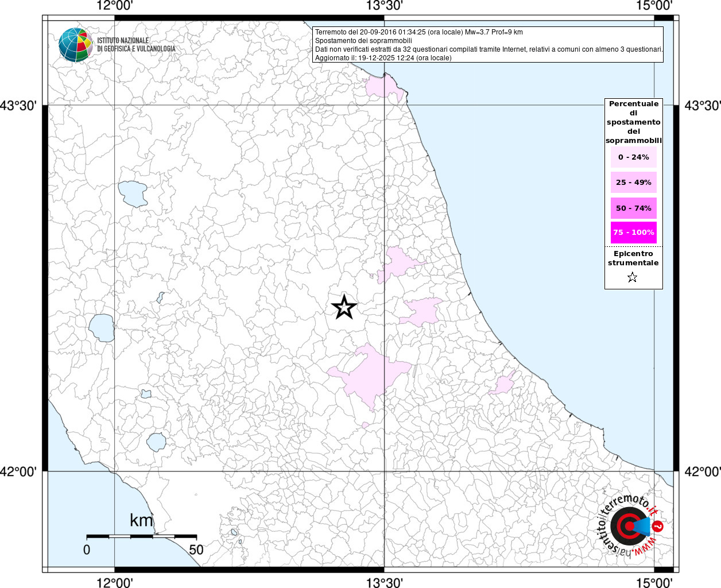Click the bottom 15°00' longitude label
This screenshot has width=721, height=588.
tap(654, 582)
